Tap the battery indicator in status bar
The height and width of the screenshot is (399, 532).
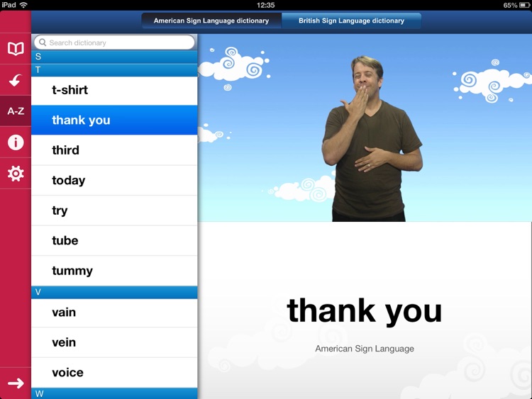[524, 5]
